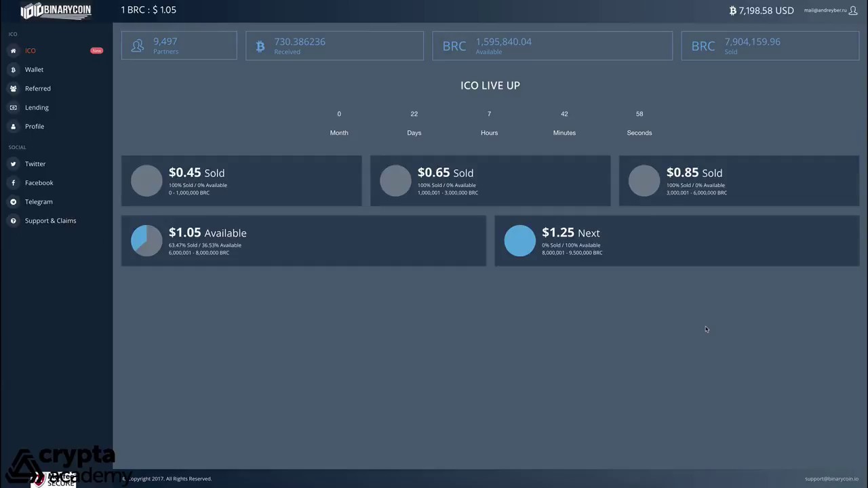Viewport: 868px width, 488px height.
Task: Click the 22 Days countdown value
Action: tap(414, 114)
